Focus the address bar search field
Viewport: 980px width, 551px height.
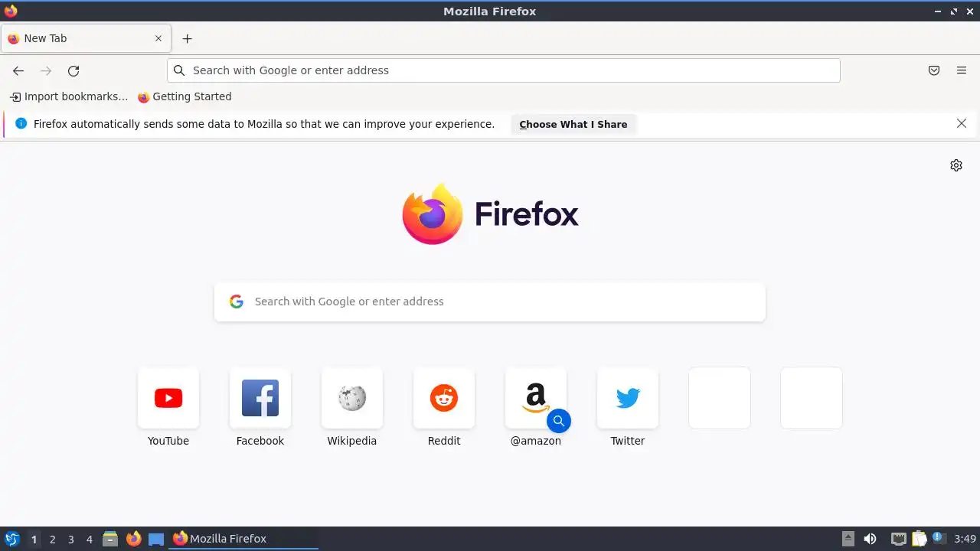point(504,70)
